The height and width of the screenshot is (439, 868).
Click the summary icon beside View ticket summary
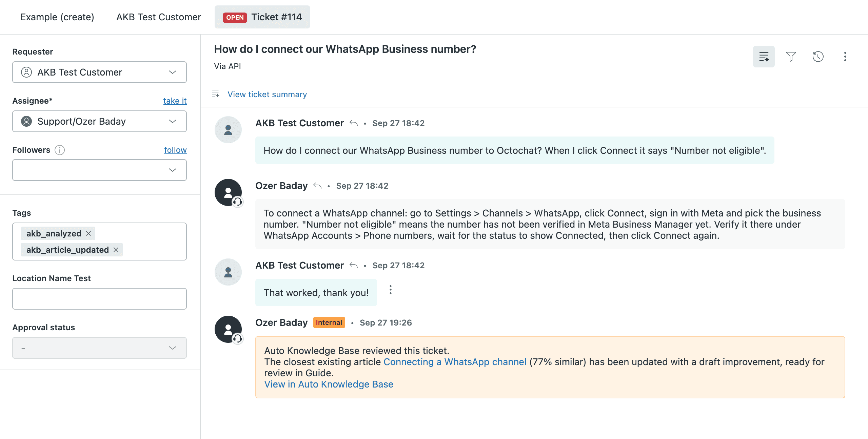tap(216, 93)
